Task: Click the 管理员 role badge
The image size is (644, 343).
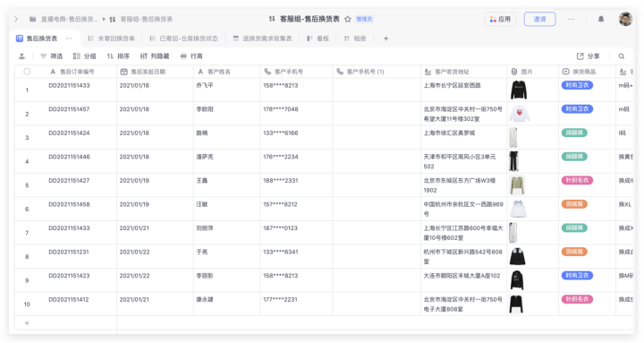Action: pos(364,19)
